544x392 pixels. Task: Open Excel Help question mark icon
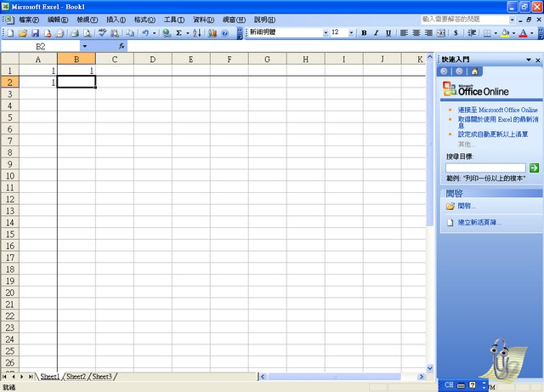pyautogui.click(x=224, y=33)
